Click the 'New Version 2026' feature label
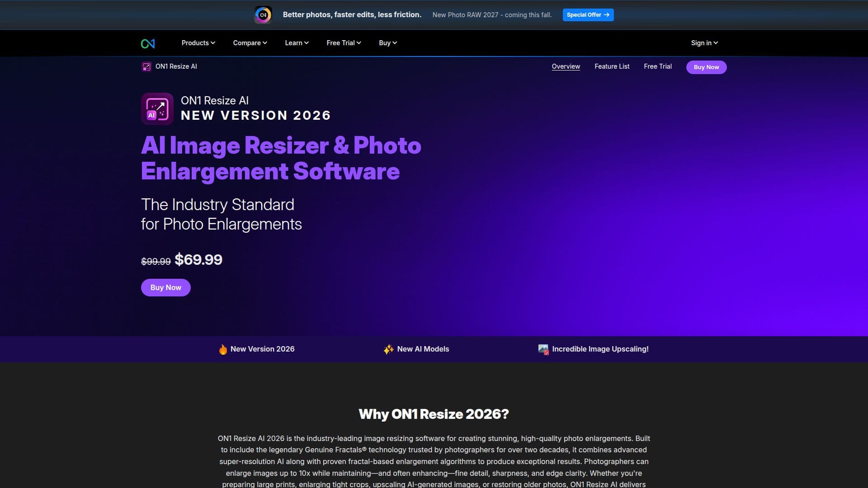Viewport: 868px width, 488px height. click(262, 349)
